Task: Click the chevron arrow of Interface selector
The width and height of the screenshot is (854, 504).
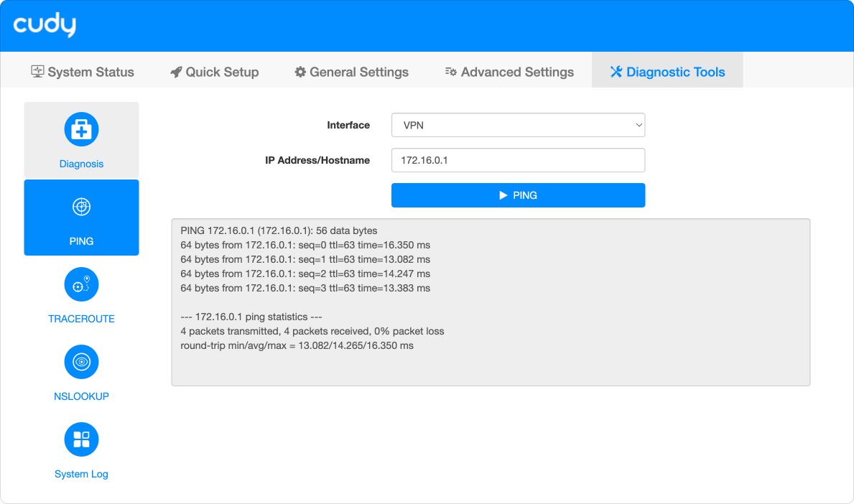Action: coord(639,125)
